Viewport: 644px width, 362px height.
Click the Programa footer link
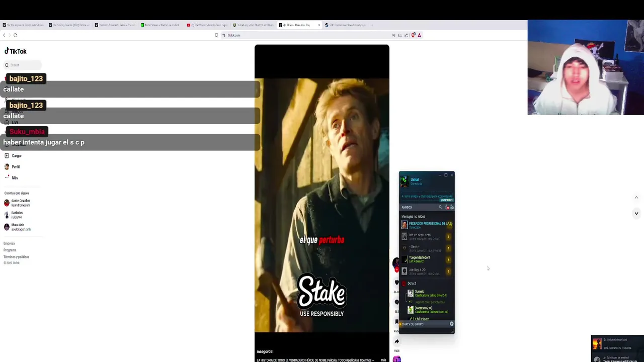10,250
